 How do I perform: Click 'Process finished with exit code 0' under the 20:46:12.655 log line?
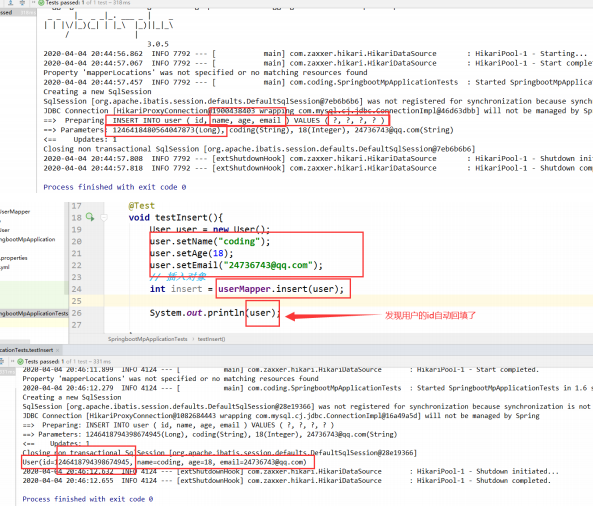87,499
